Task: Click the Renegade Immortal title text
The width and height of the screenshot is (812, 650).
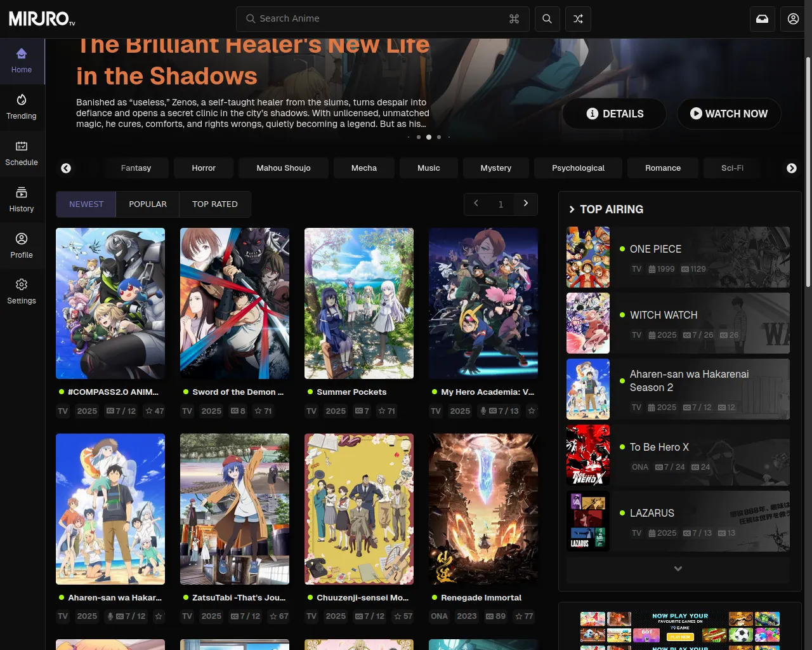Action: (481, 598)
